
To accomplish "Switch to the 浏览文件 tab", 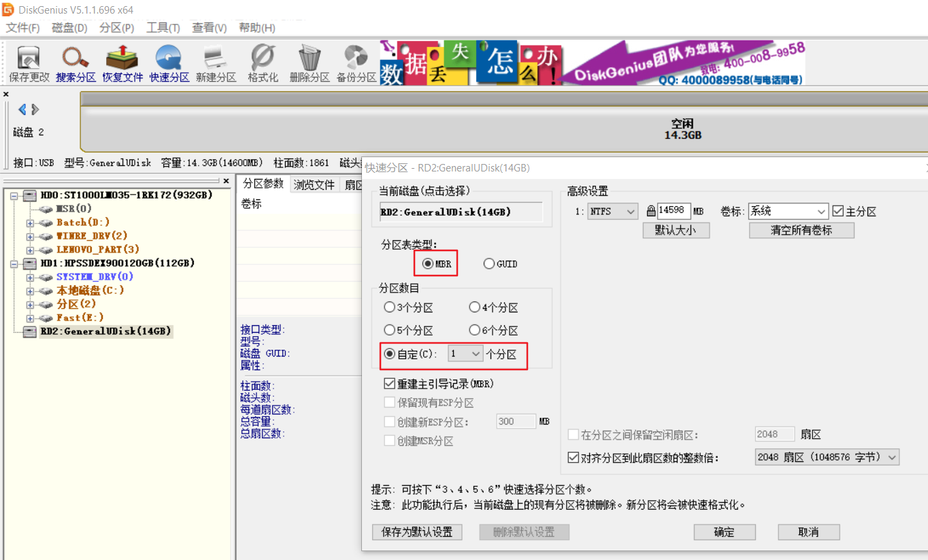I will pyautogui.click(x=314, y=184).
